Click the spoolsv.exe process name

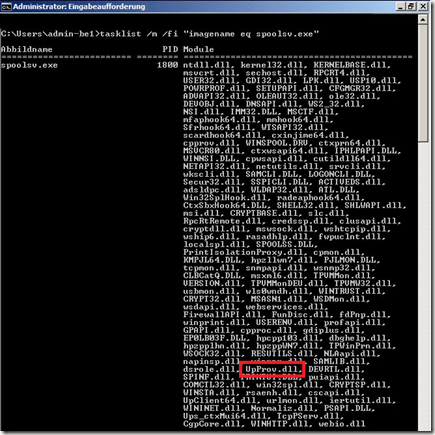pos(29,65)
